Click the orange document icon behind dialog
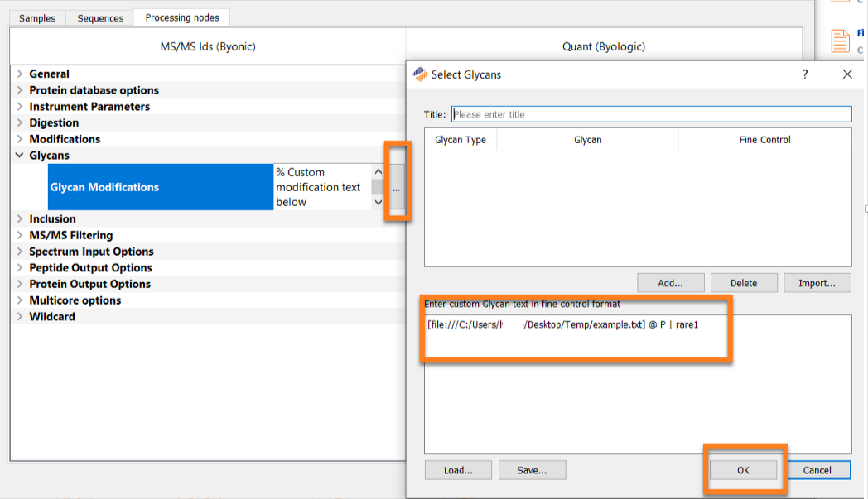The height and width of the screenshot is (499, 868). [840, 41]
